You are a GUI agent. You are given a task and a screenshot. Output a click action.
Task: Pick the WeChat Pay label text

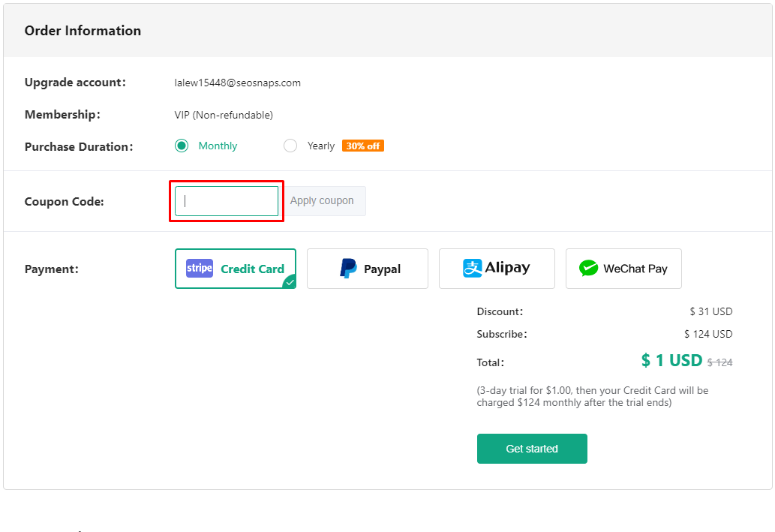(x=635, y=269)
